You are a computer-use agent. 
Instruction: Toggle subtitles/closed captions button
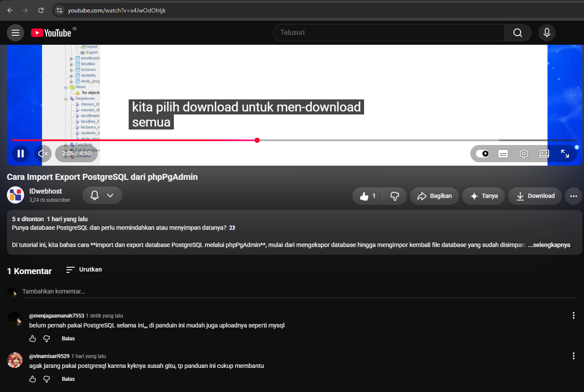(x=503, y=154)
